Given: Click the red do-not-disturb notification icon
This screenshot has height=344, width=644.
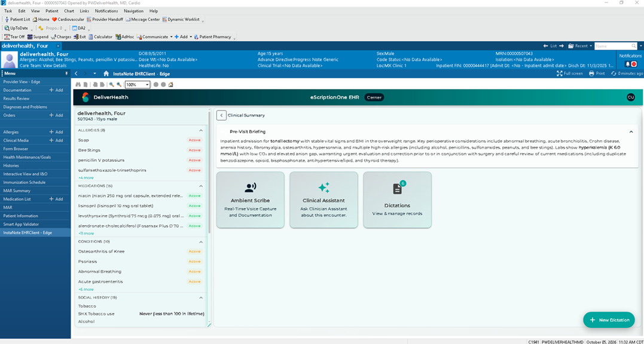Looking at the screenshot, I should (634, 64).
